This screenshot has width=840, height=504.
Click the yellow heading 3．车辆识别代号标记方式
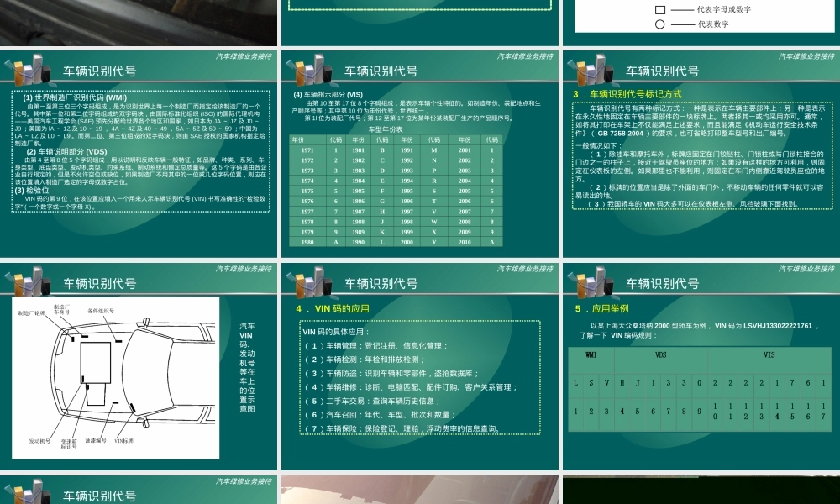point(627,94)
